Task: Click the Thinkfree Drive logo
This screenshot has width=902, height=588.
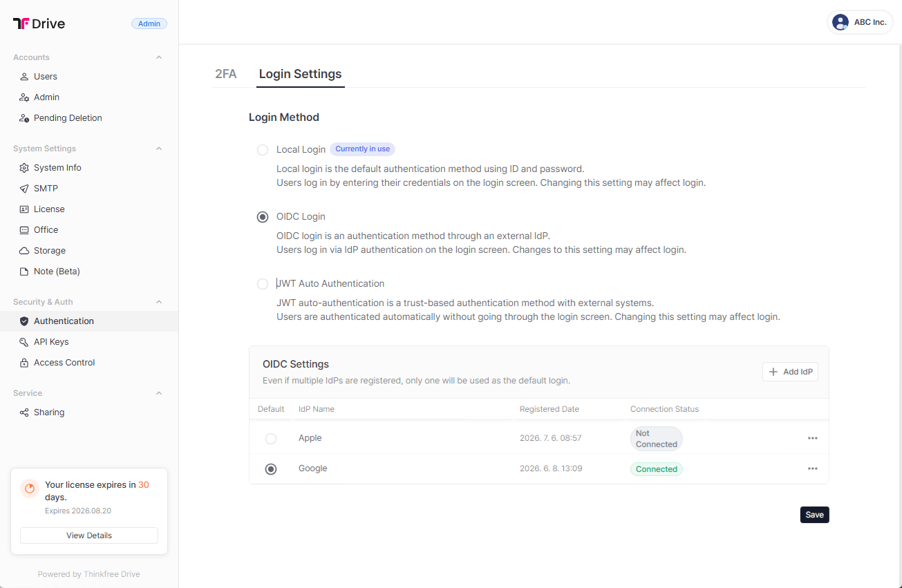Action: click(x=39, y=23)
